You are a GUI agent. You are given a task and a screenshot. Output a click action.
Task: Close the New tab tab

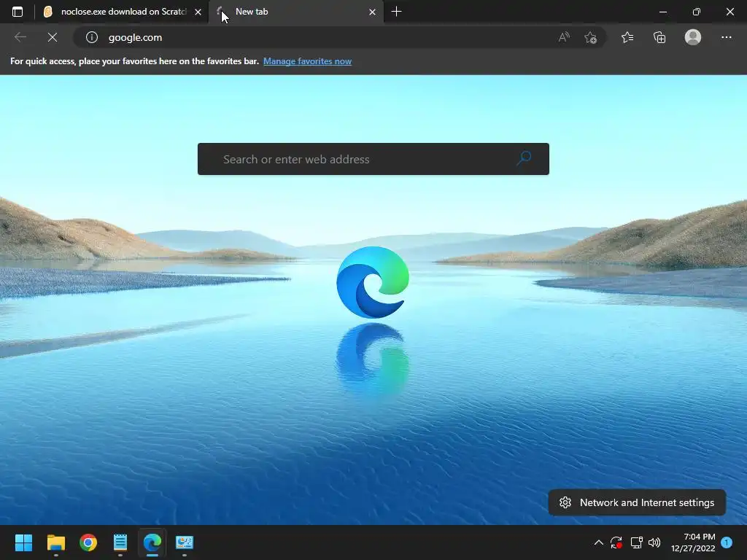(x=372, y=12)
